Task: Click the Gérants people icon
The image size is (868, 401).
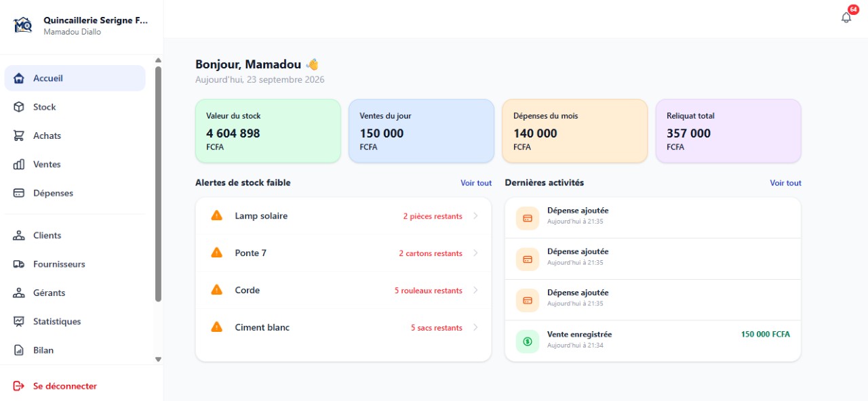Action: pyautogui.click(x=20, y=293)
